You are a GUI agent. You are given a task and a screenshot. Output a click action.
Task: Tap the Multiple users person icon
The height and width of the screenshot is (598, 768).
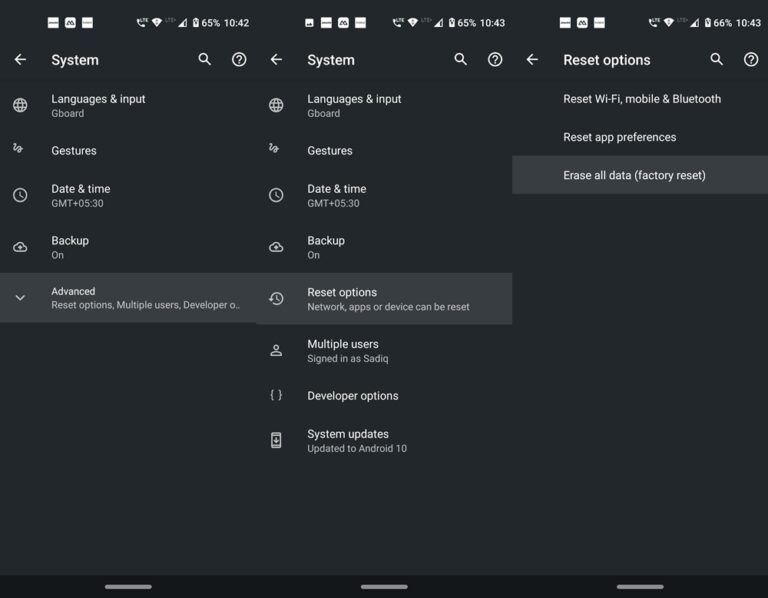[276, 350]
